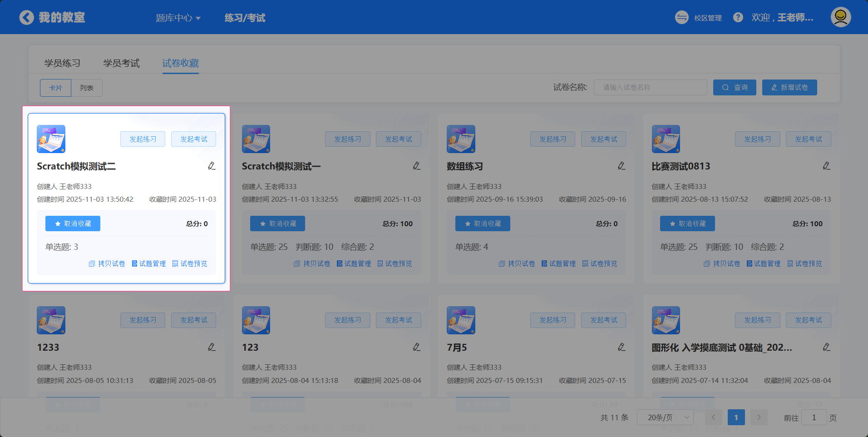Open the help question mark icon
The width and height of the screenshot is (868, 437).
click(738, 18)
